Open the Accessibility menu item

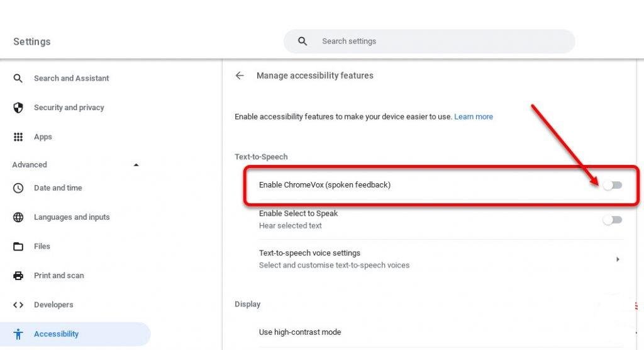(57, 334)
